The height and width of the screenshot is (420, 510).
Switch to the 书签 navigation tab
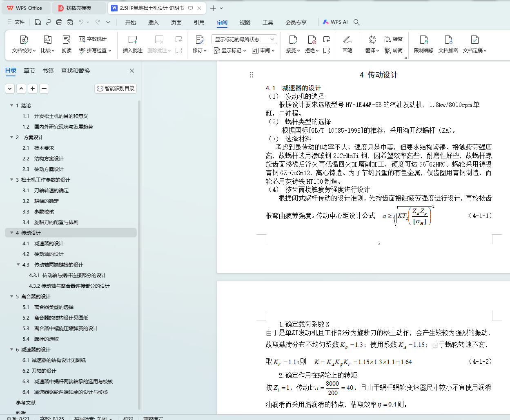48,71
